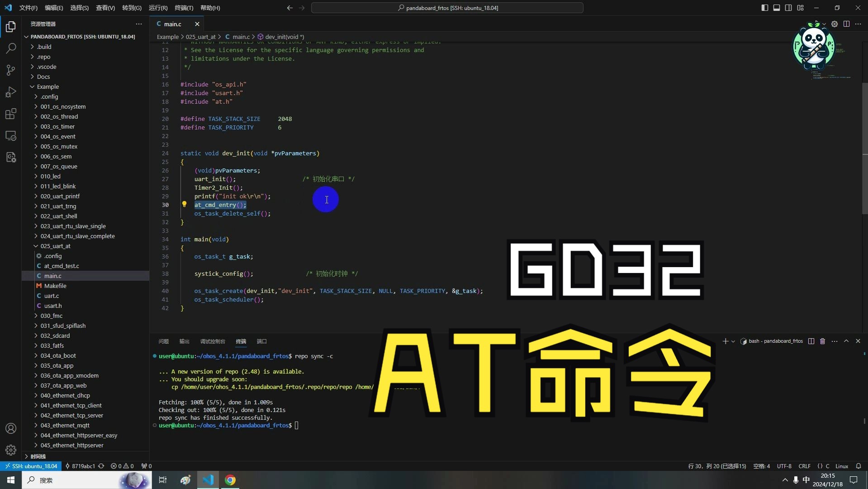Open Makefile in 025_uart_at folder

85,286
